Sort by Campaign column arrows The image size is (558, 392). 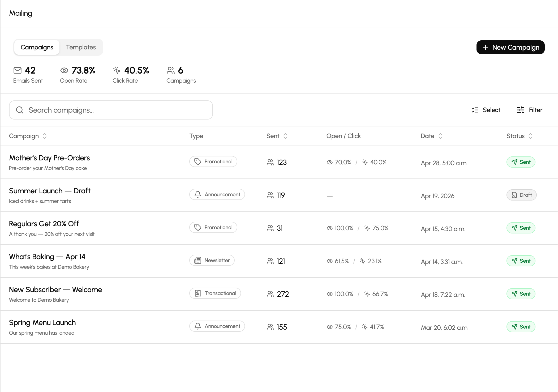(45, 136)
